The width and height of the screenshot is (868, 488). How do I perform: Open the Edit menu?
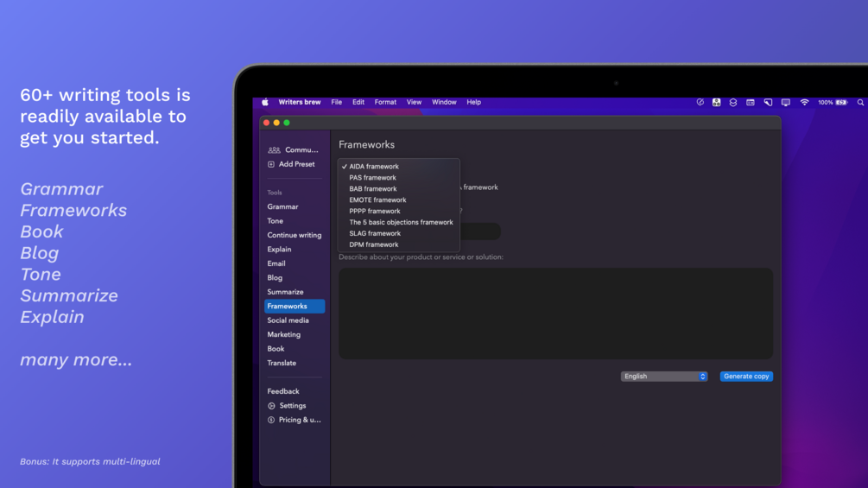[x=358, y=102]
